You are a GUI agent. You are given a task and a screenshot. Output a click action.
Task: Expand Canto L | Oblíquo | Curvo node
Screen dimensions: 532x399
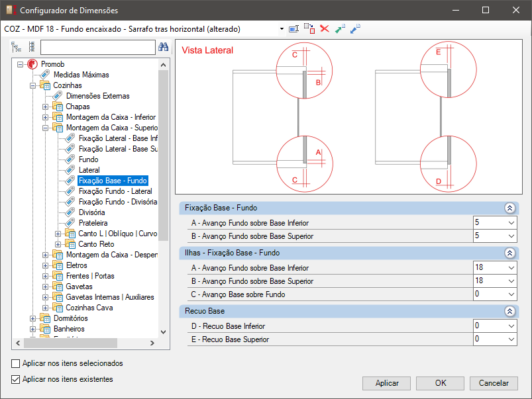coord(58,234)
